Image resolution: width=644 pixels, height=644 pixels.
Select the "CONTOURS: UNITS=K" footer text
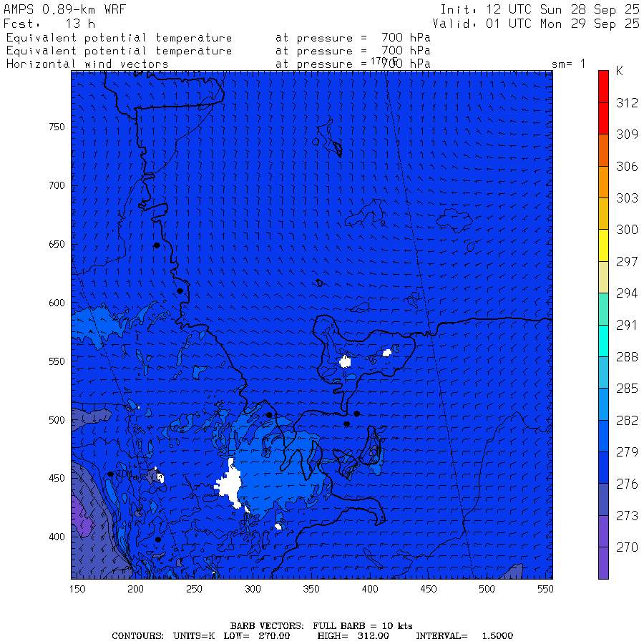pyautogui.click(x=163, y=636)
